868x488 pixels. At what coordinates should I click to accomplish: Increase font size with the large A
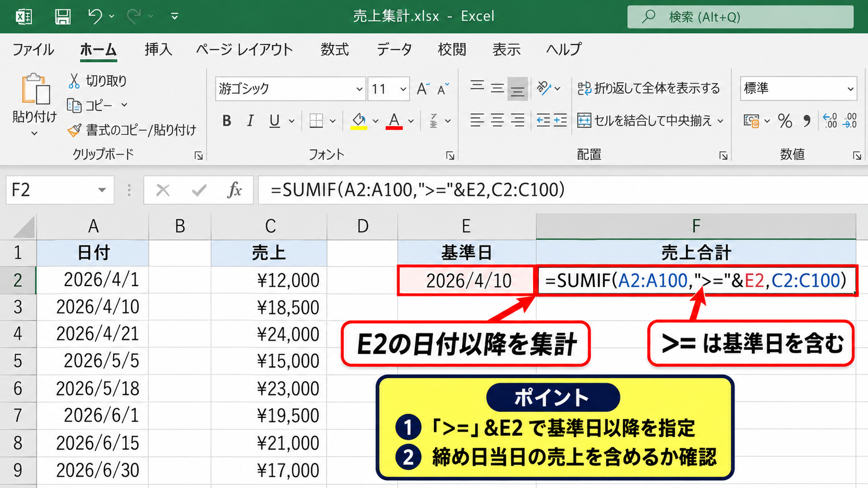pos(423,89)
